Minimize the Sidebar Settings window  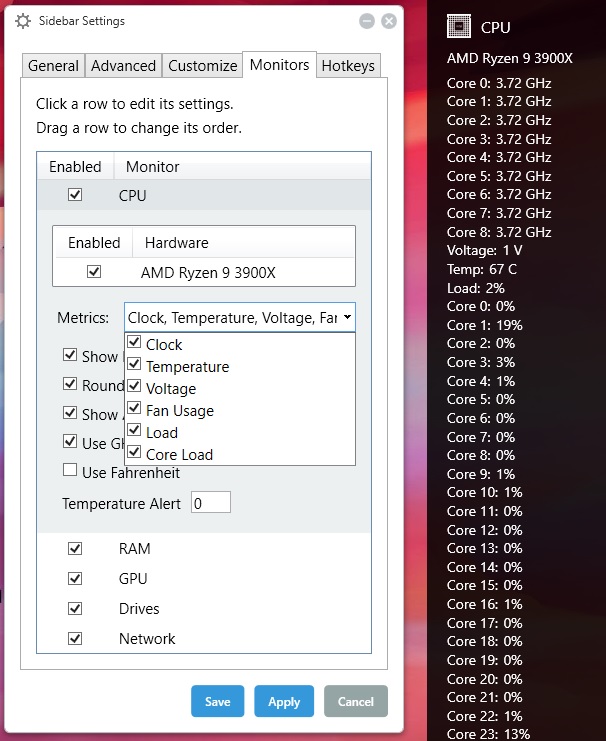(367, 21)
